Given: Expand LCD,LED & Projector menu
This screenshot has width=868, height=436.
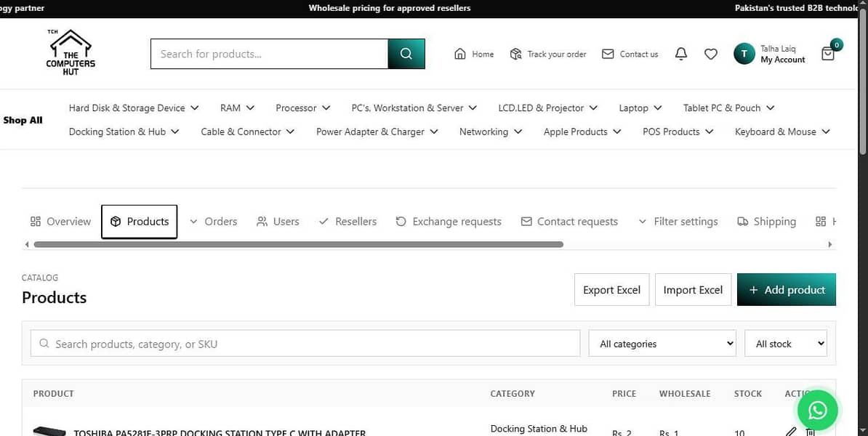Looking at the screenshot, I should point(547,108).
